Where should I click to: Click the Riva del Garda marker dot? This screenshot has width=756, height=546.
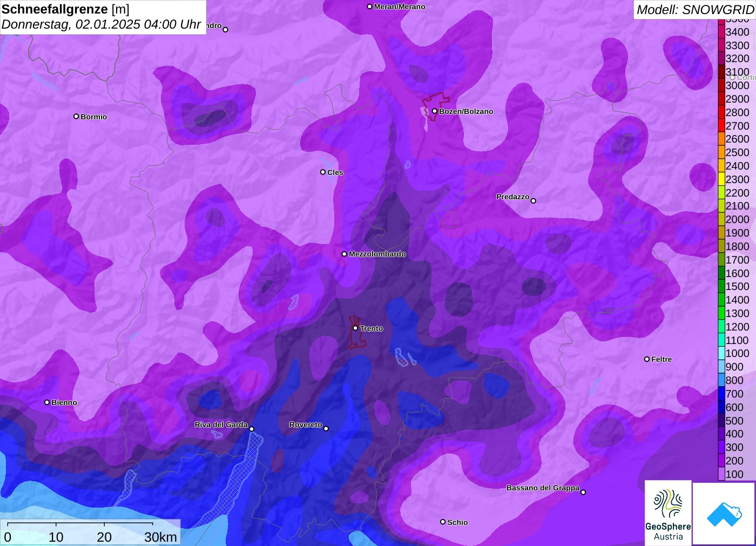pyautogui.click(x=252, y=429)
